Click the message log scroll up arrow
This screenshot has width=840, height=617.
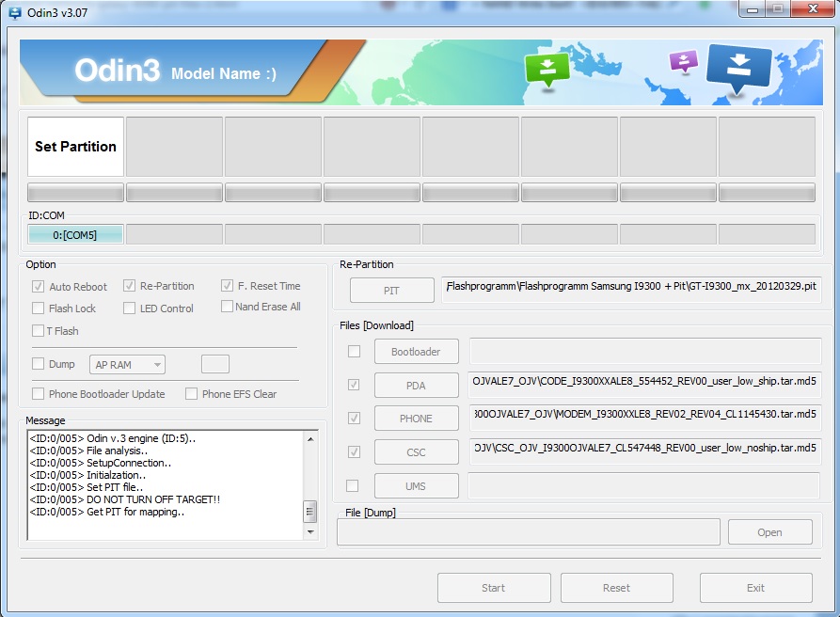(310, 438)
